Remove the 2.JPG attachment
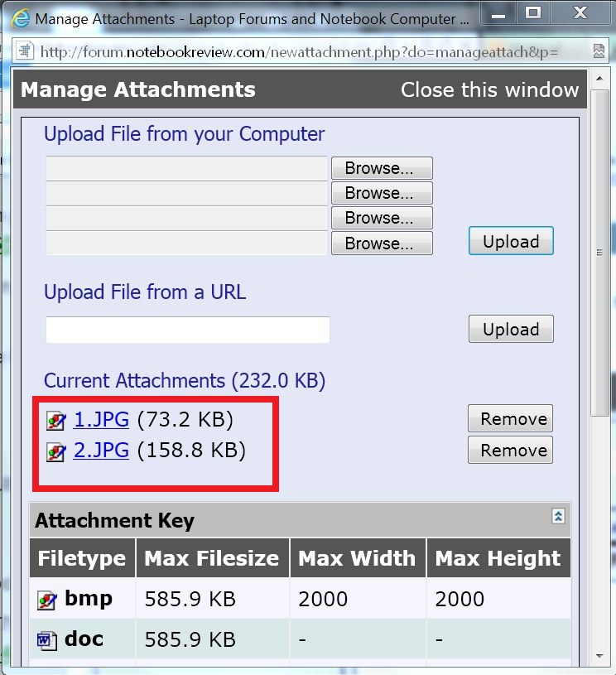This screenshot has width=616, height=675. tap(511, 450)
